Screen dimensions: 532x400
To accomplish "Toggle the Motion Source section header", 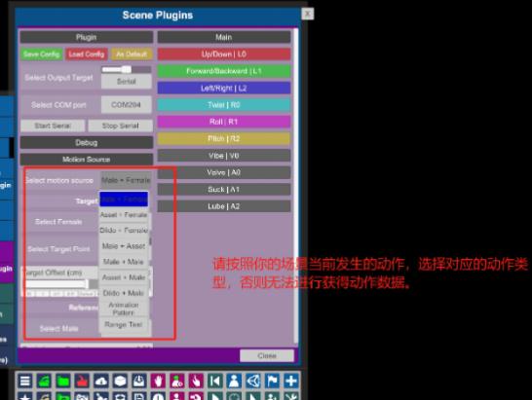I will click(87, 160).
